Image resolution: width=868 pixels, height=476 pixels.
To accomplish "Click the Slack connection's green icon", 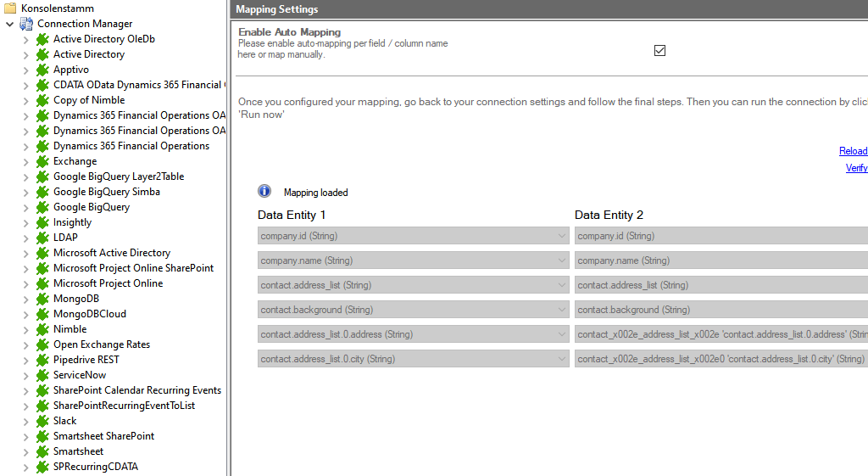I will [x=42, y=421].
